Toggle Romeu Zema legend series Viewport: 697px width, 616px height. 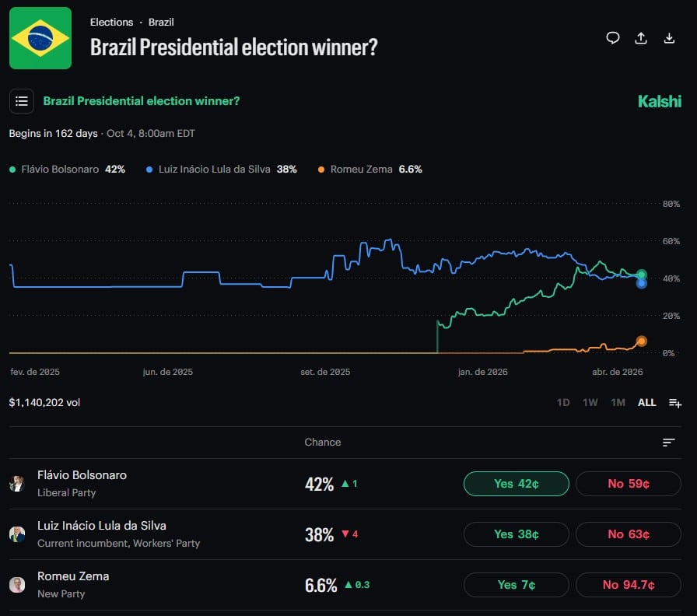pyautogui.click(x=370, y=169)
